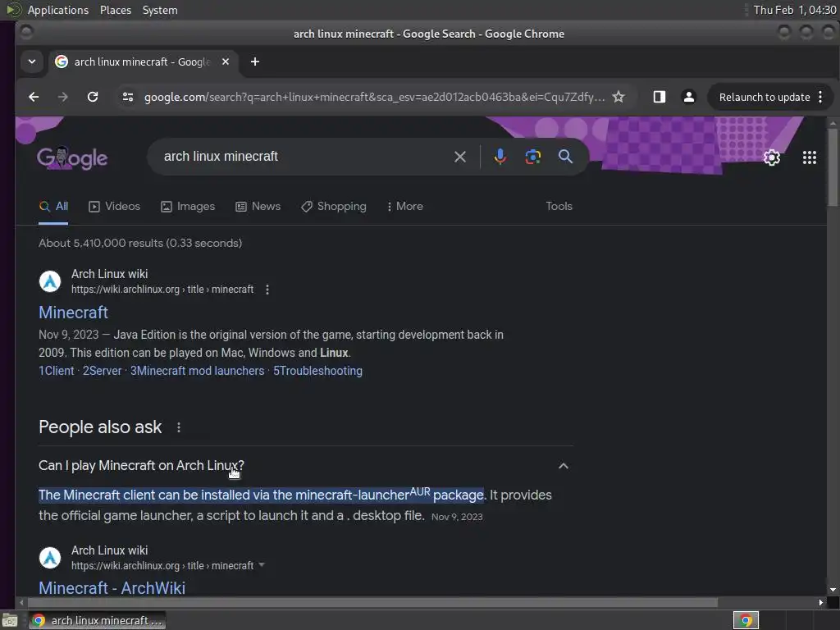The width and height of the screenshot is (840, 630).
Task: Click the vertical scrollbar thumb
Action: (x=832, y=166)
